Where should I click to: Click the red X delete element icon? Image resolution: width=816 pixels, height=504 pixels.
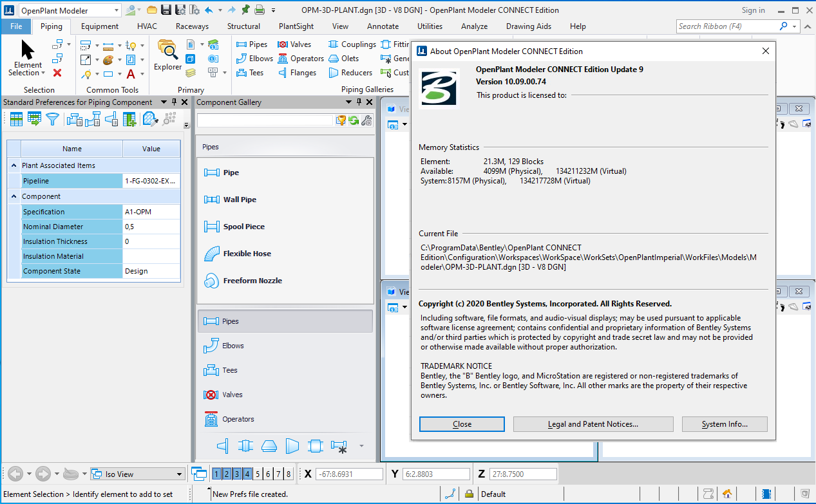pyautogui.click(x=57, y=73)
